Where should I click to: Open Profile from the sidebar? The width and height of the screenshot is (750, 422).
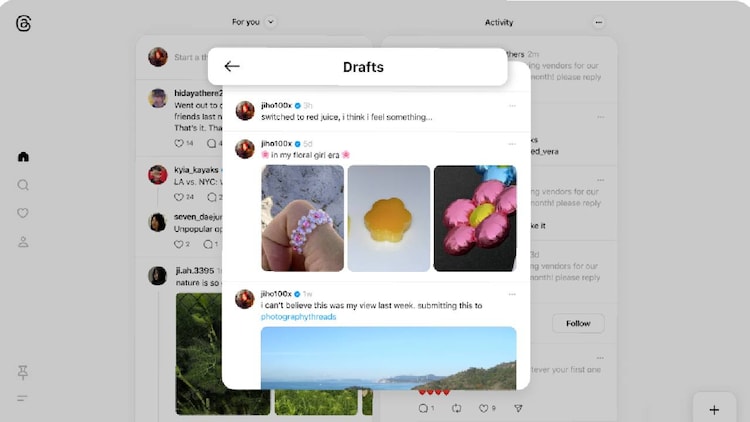[23, 242]
